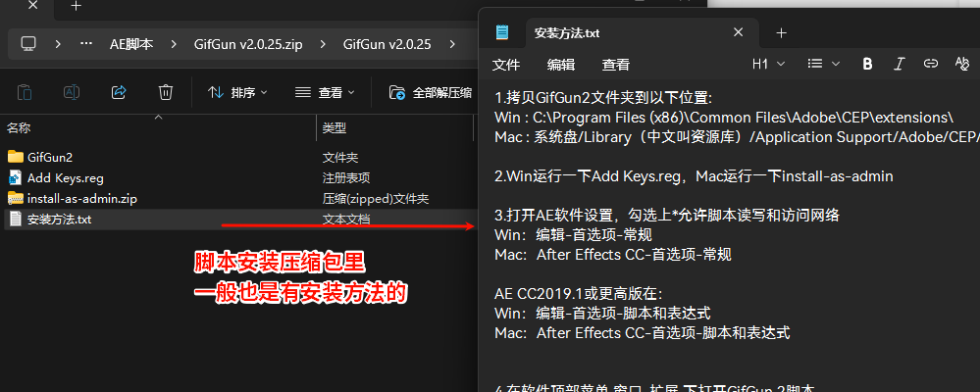Open H1 heading dropdown in Notepad
This screenshot has height=392, width=980.
coord(769,64)
